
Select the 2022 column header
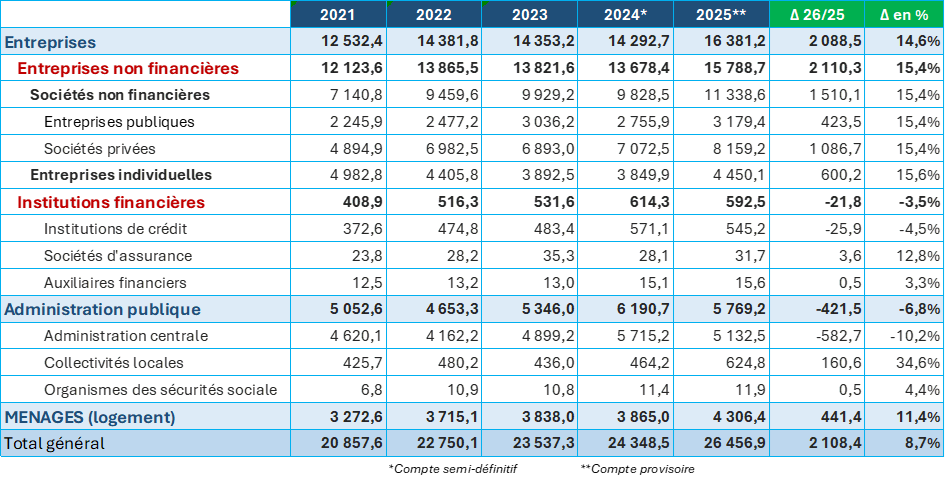pos(434,14)
